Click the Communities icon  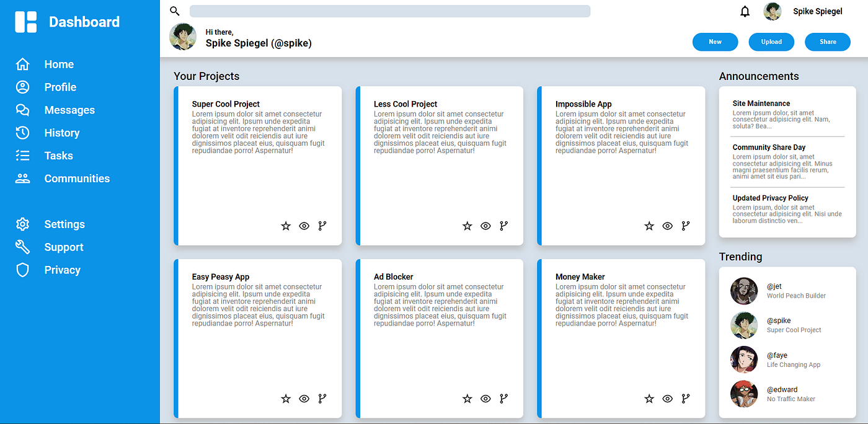22,178
